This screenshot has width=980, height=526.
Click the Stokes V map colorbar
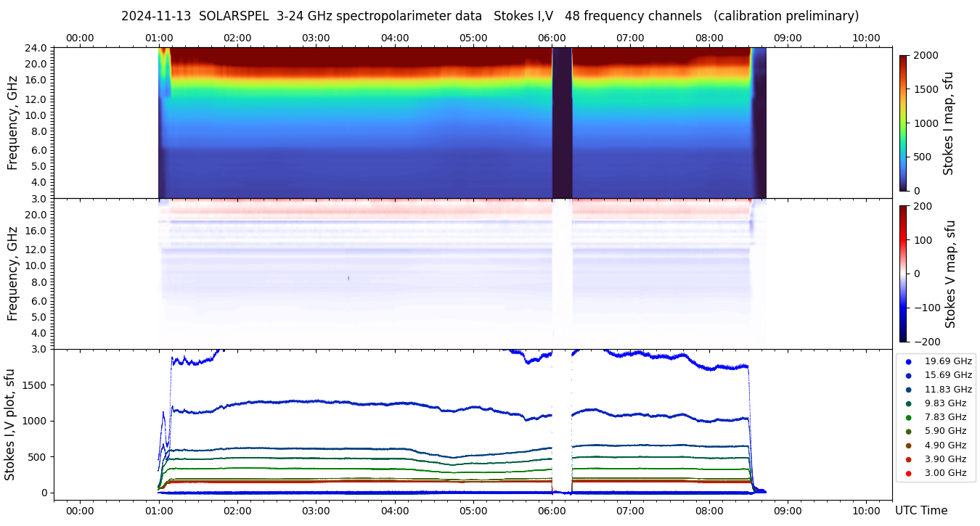click(x=903, y=274)
